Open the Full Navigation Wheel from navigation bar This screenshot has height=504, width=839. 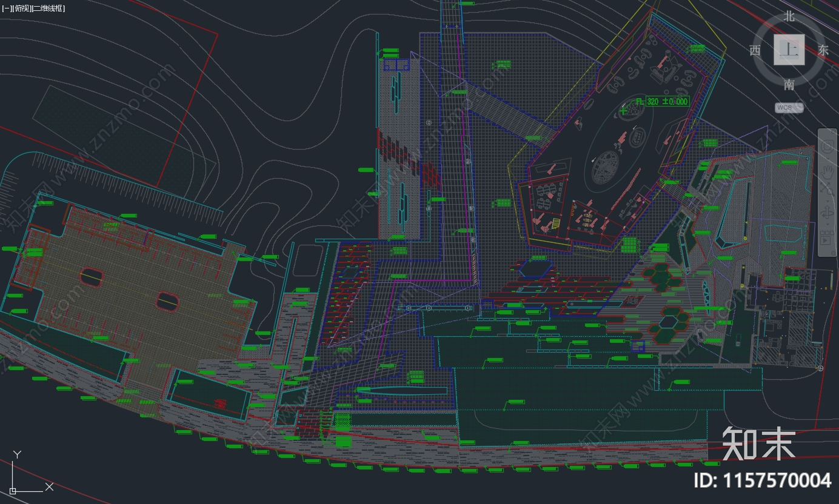click(827, 147)
